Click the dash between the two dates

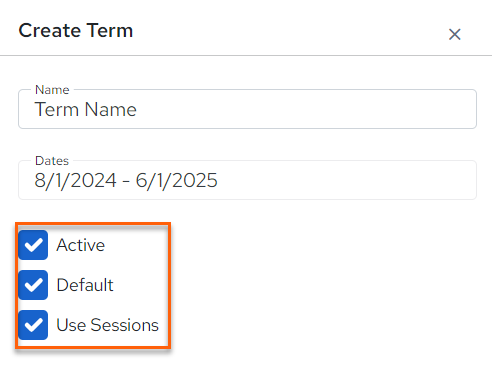pyautogui.click(x=126, y=182)
